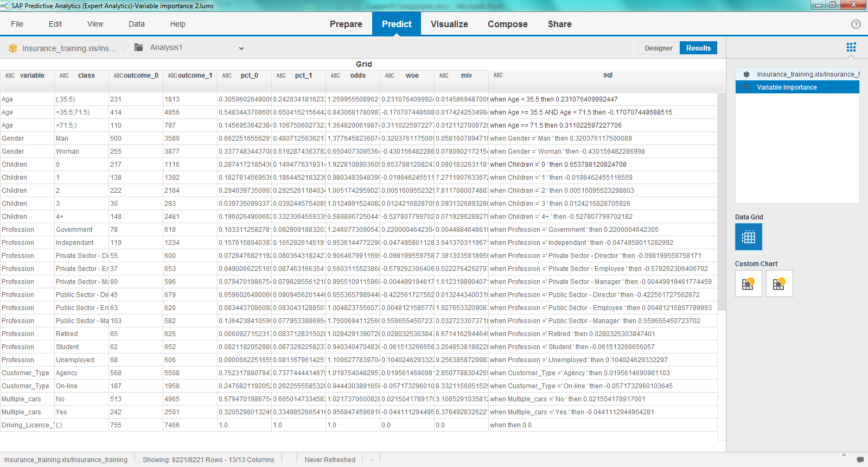Select Multiple_cars 'Yes' class cell

coord(81,412)
